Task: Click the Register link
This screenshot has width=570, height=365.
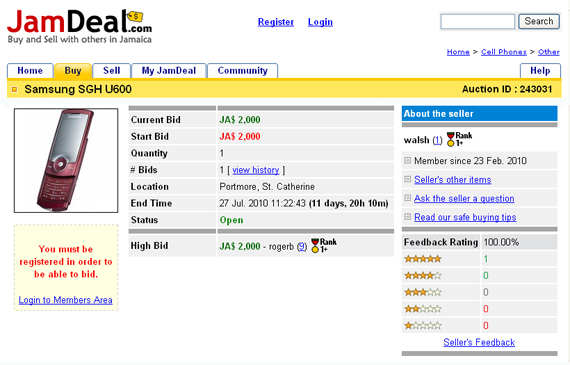Action: [x=276, y=22]
